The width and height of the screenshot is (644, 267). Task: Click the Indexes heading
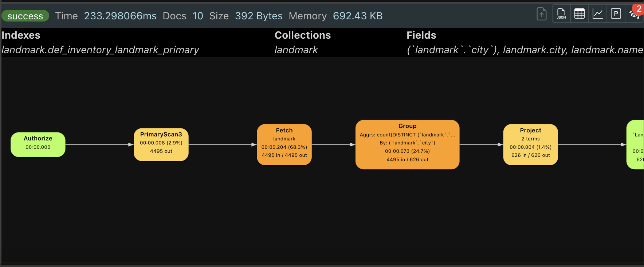point(21,35)
